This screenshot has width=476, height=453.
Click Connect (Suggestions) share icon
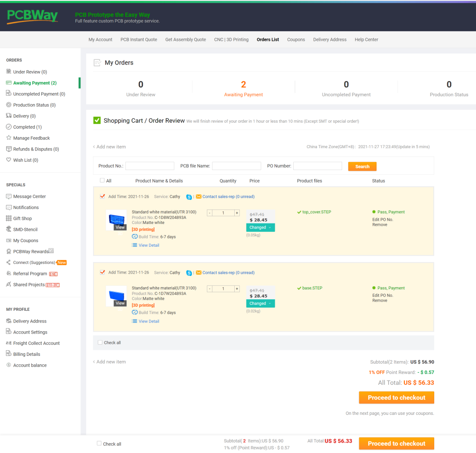point(9,263)
